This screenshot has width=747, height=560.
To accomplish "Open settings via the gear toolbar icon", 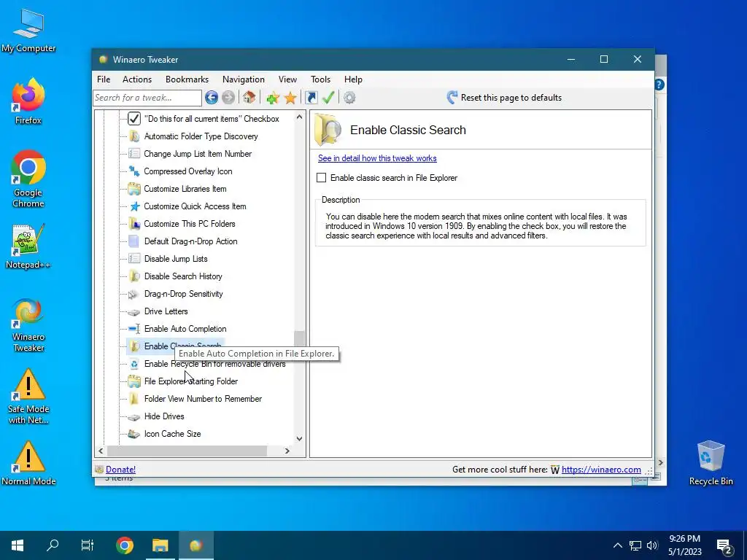I will pos(349,98).
